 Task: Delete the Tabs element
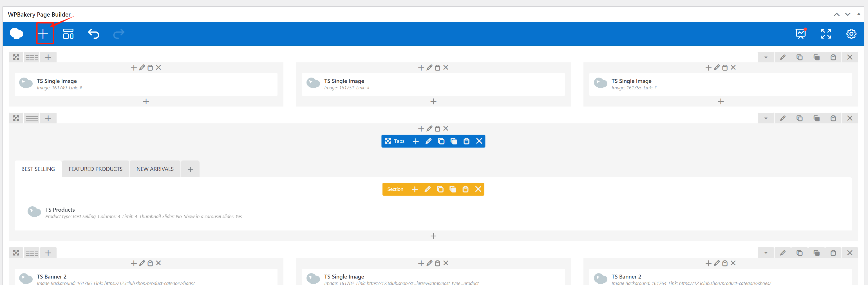click(479, 141)
